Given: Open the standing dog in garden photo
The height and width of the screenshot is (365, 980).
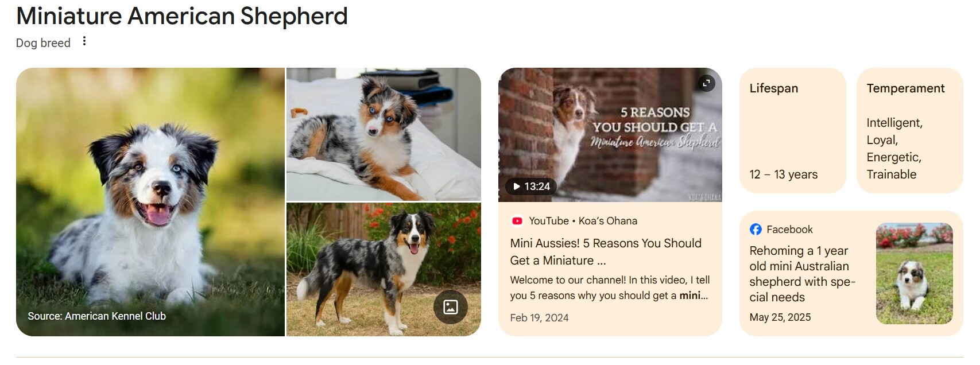Looking at the screenshot, I should point(384,269).
